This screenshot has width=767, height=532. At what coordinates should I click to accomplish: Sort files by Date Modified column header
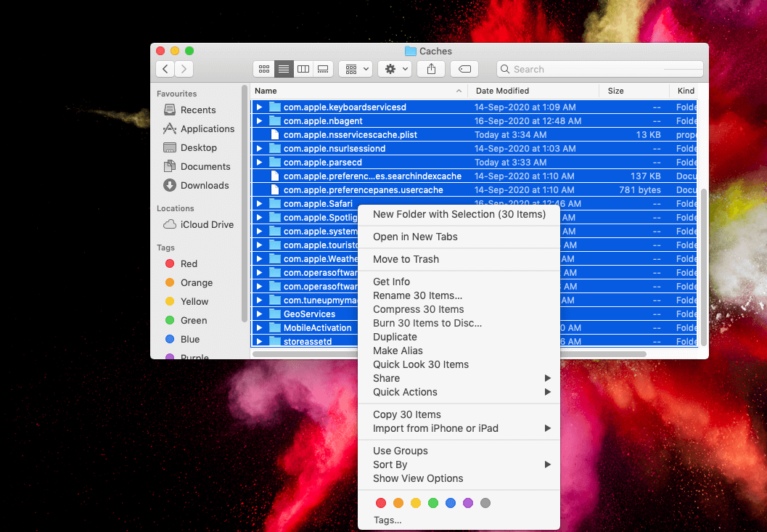(502, 91)
